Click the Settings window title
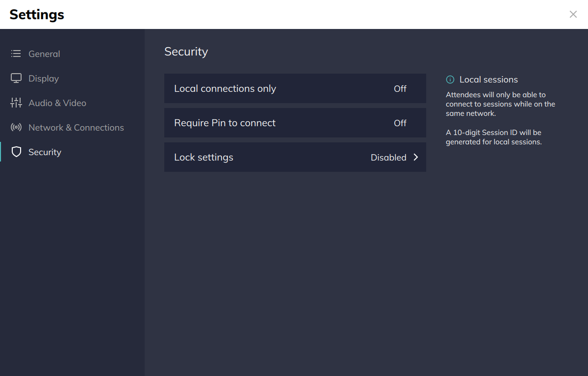The height and width of the screenshot is (376, 588). pyautogui.click(x=37, y=15)
